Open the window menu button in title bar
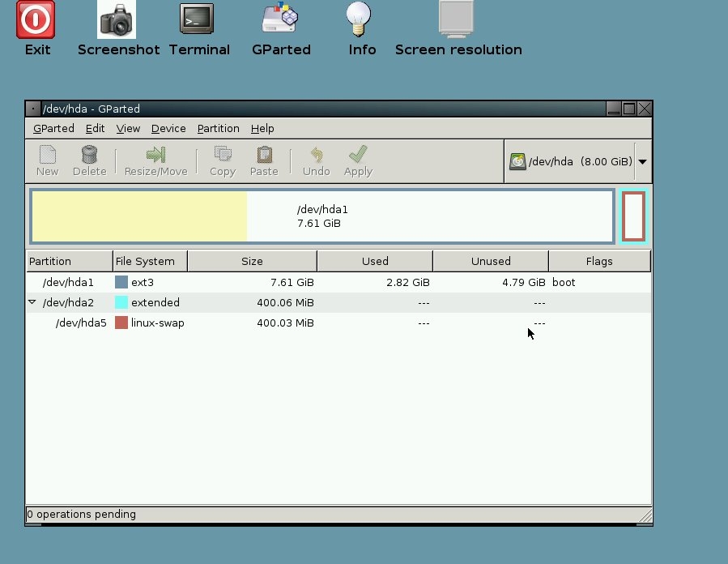Screen dimensions: 728x564 pos(33,109)
